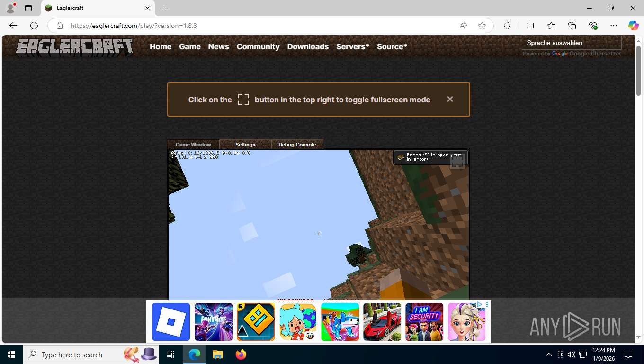Add this page to favorites star

[x=482, y=26]
